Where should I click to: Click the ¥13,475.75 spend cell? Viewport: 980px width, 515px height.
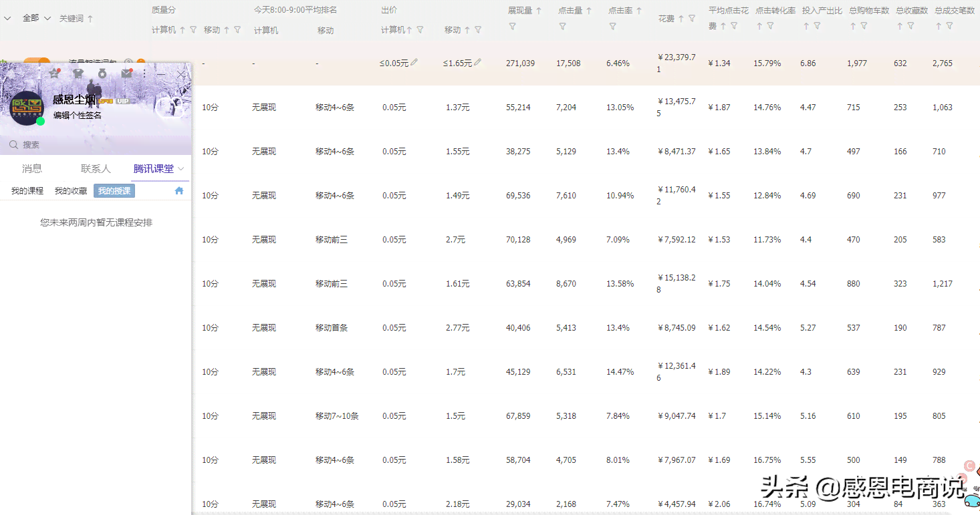pos(677,107)
